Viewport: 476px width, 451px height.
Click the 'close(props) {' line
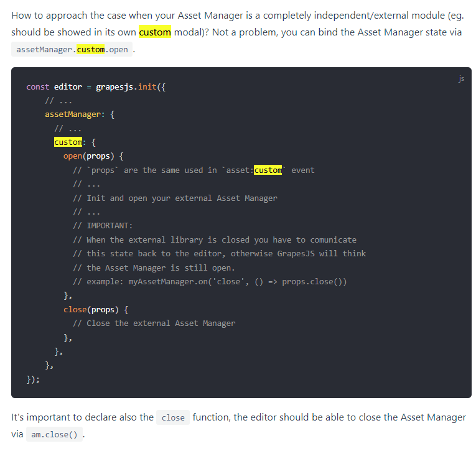[x=96, y=310]
